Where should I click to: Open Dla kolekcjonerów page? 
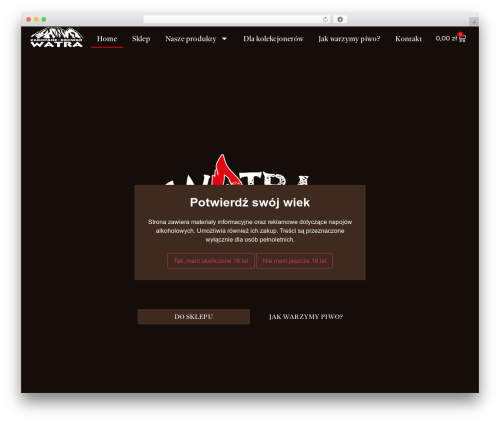pos(273,39)
